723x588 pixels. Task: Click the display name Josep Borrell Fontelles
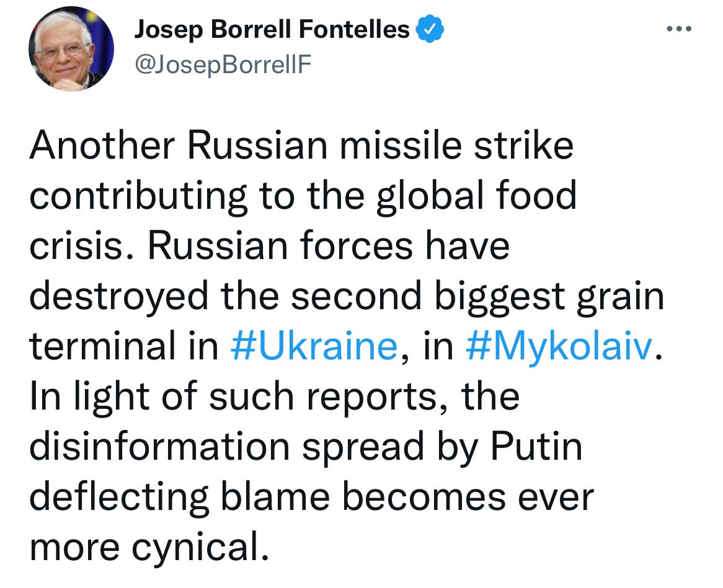(x=272, y=30)
